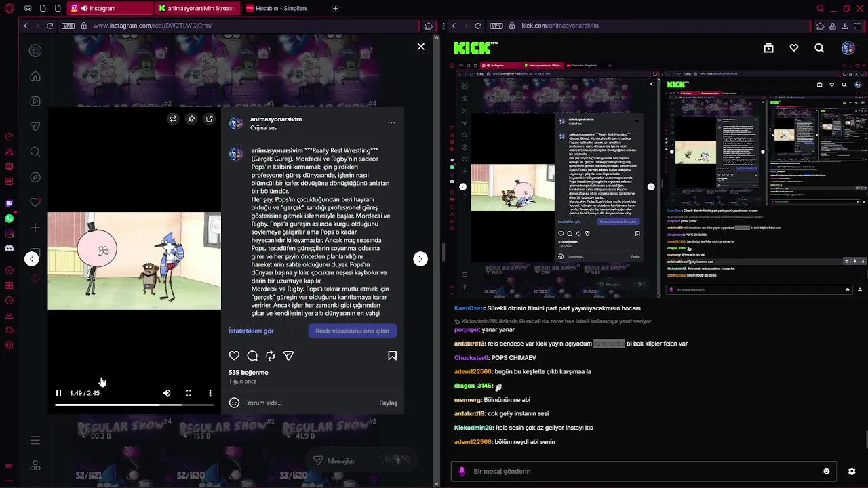
Task: Pause the reel video
Action: pos(58,393)
